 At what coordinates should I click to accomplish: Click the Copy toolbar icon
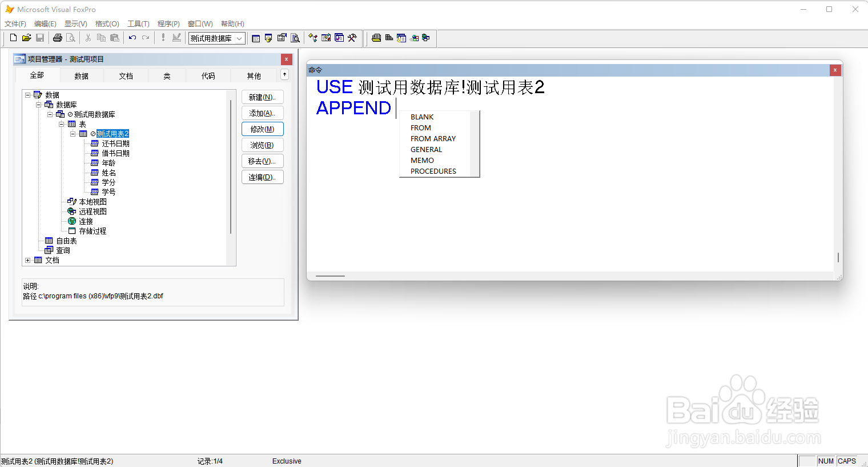pyautogui.click(x=101, y=38)
